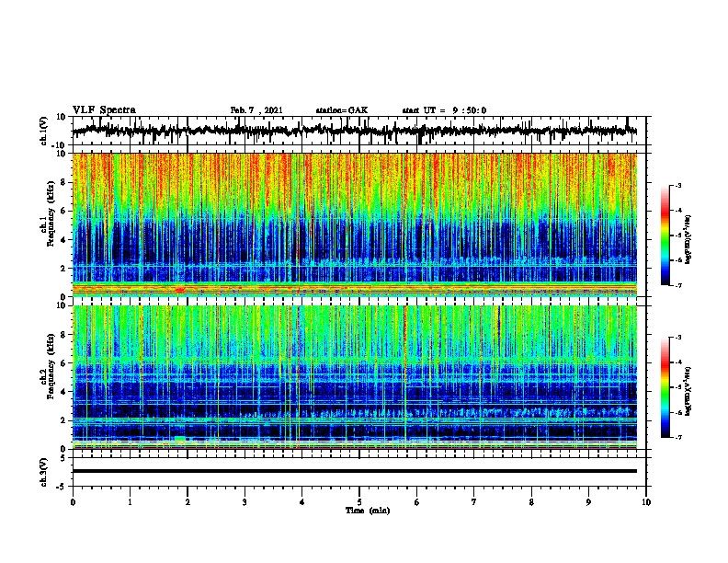Click the "8" kHz tick on ch.1 spectrogram
The width and height of the screenshot is (728, 563).
pyautogui.click(x=63, y=182)
